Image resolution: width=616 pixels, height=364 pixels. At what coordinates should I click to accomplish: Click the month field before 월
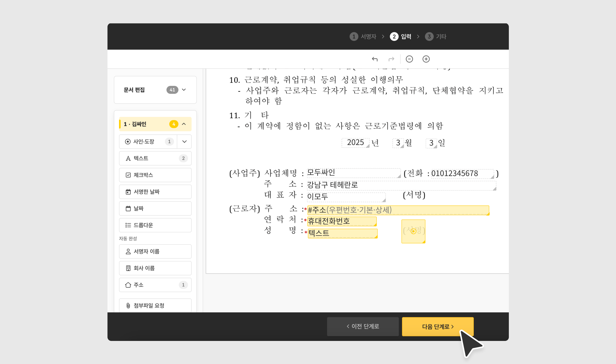398,143
